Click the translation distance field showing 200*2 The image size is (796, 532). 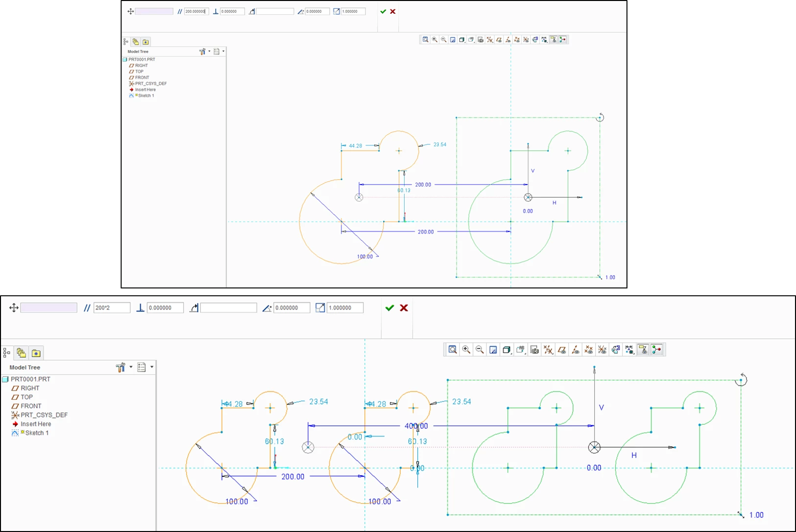pos(112,307)
